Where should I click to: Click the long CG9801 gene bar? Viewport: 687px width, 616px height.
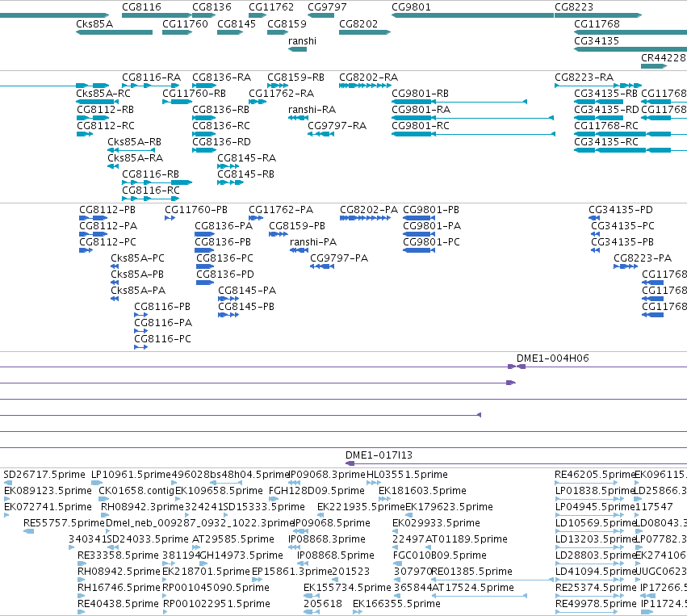click(472, 15)
